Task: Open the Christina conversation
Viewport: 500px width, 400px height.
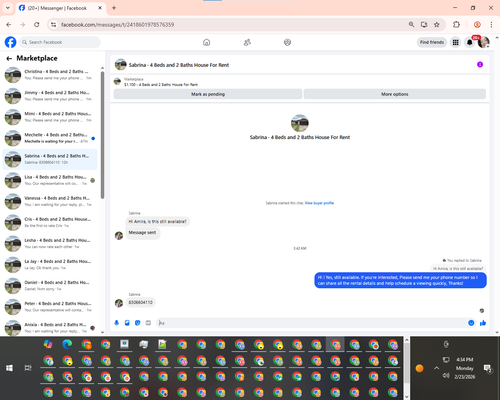Action: point(50,75)
